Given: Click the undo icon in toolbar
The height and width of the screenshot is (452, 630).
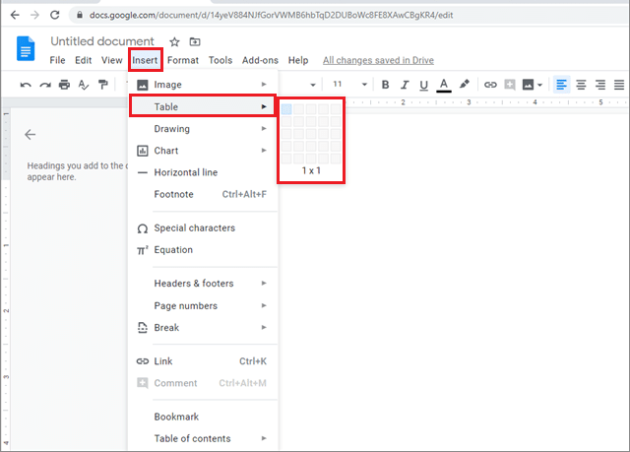Looking at the screenshot, I should (x=25, y=85).
